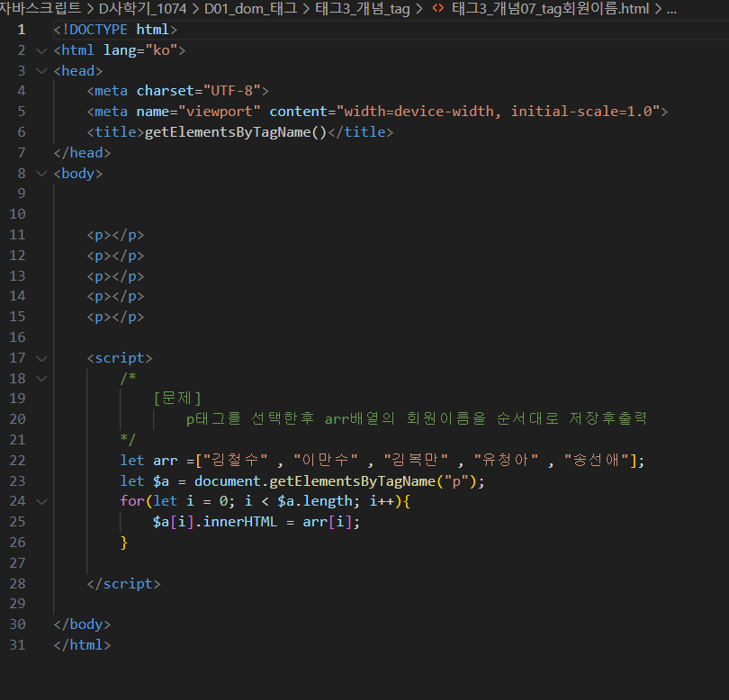Click line number 1 in the gutter
The height and width of the screenshot is (700, 729).
point(22,30)
